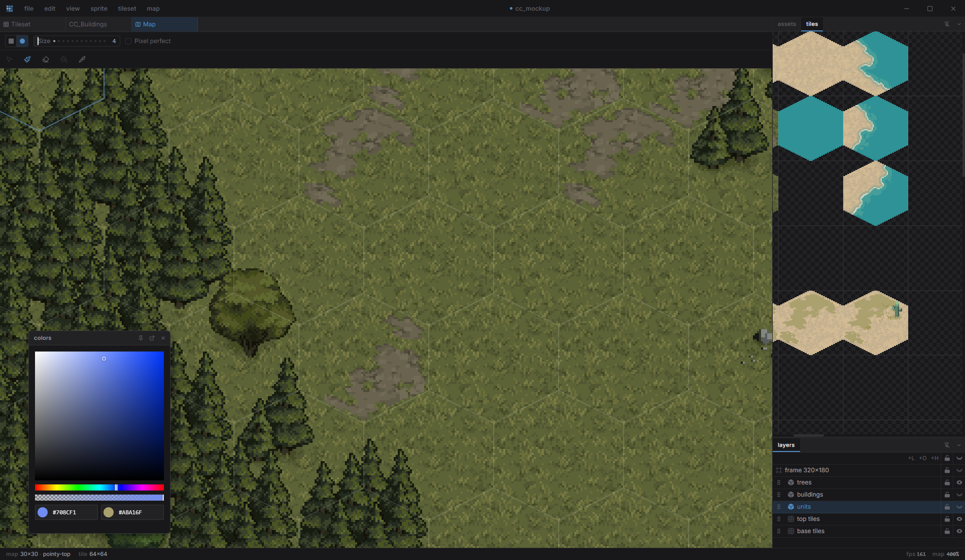Open the map menu
This screenshot has width=965, height=560.
pyautogui.click(x=153, y=9)
